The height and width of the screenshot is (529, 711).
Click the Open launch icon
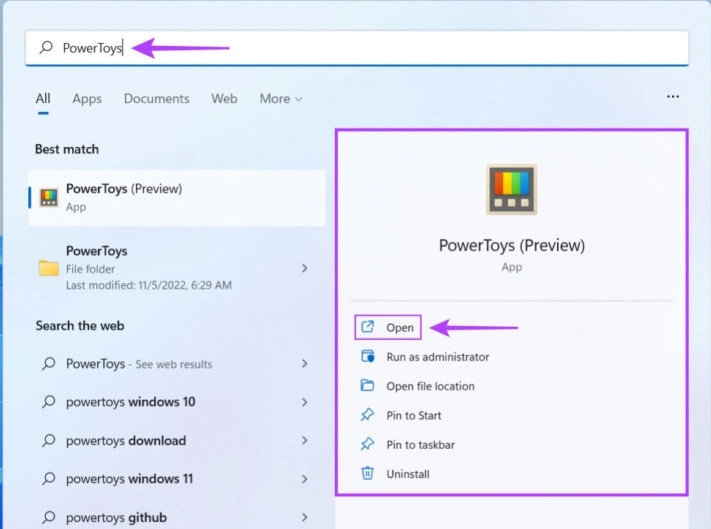367,326
